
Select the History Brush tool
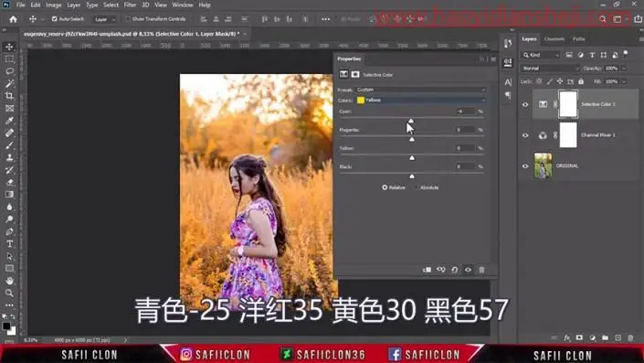[9, 170]
